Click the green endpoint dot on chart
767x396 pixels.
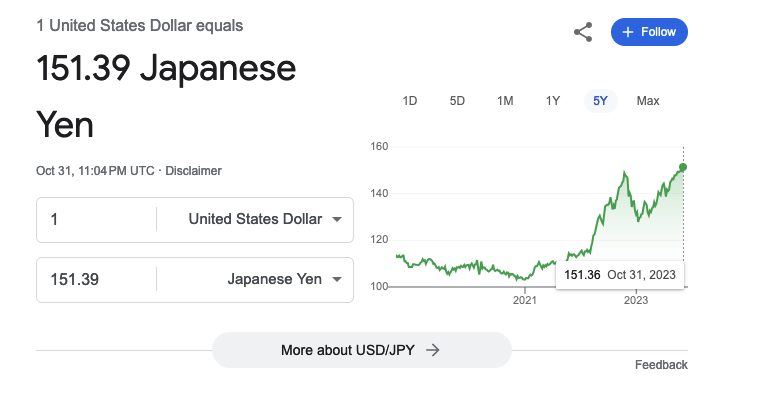coord(683,167)
